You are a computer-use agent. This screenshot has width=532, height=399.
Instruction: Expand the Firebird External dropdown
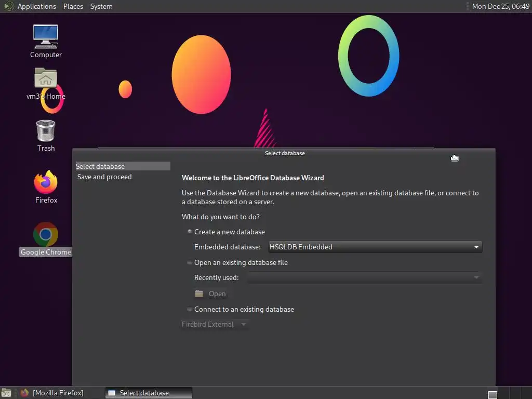click(215, 324)
